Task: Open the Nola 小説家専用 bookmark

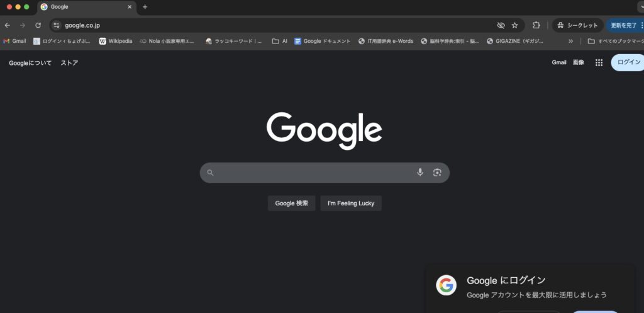Action: [x=167, y=41]
